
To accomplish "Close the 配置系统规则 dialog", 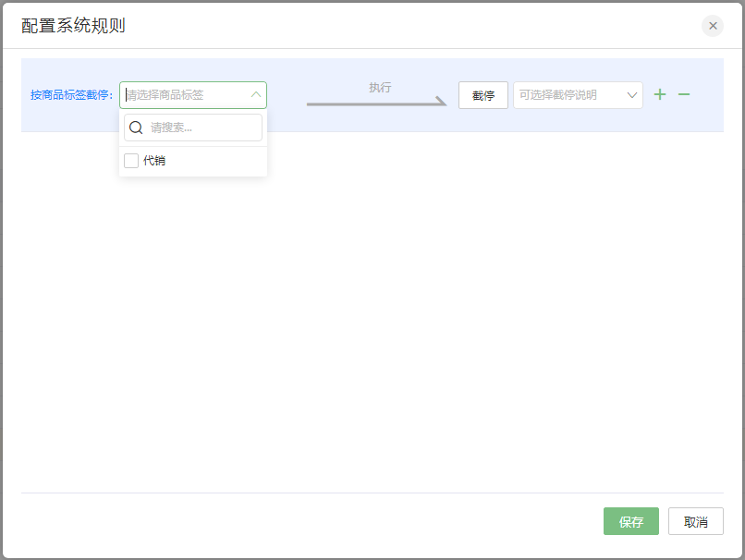I will (x=713, y=26).
